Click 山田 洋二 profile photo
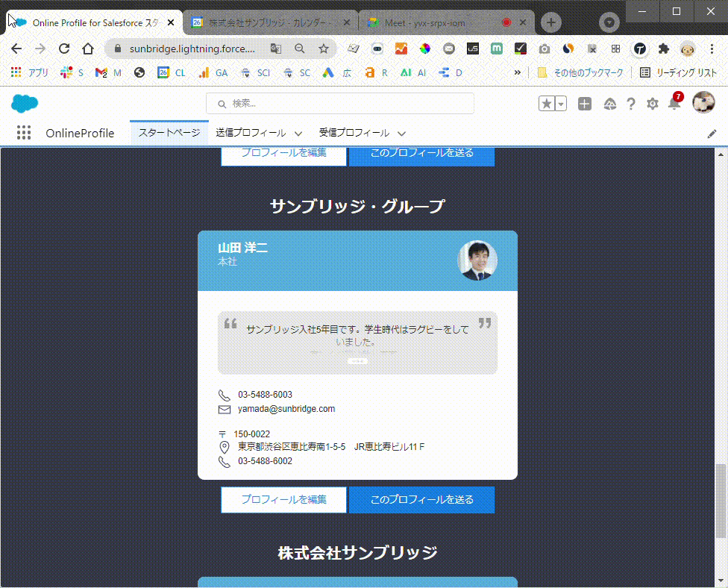The height and width of the screenshot is (588, 728). coord(477,260)
